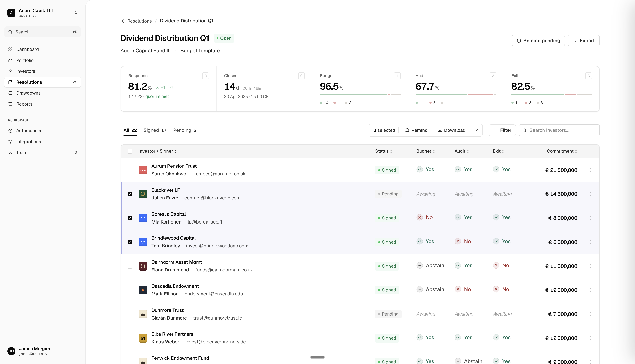This screenshot has width=635, height=364.
Task: Sort by Investor / Signer column
Action: point(158,151)
